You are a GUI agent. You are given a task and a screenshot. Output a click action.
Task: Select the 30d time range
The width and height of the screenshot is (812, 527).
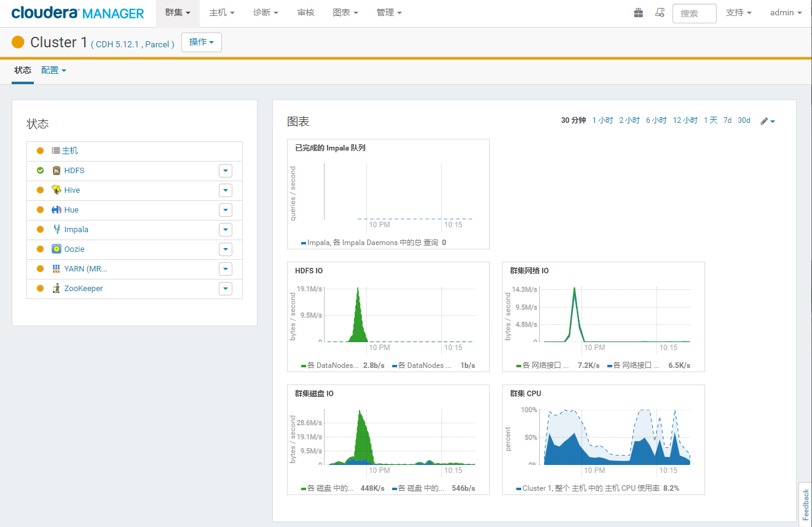[x=744, y=120]
